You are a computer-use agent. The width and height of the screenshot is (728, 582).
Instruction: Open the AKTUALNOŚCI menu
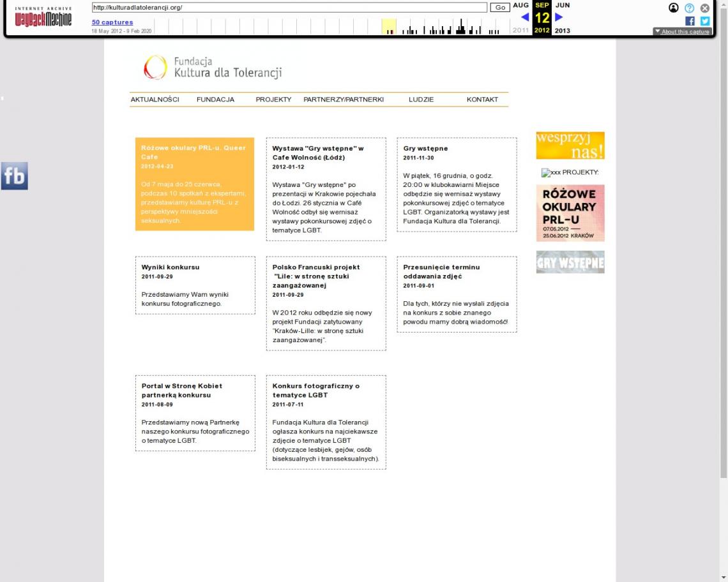155,100
